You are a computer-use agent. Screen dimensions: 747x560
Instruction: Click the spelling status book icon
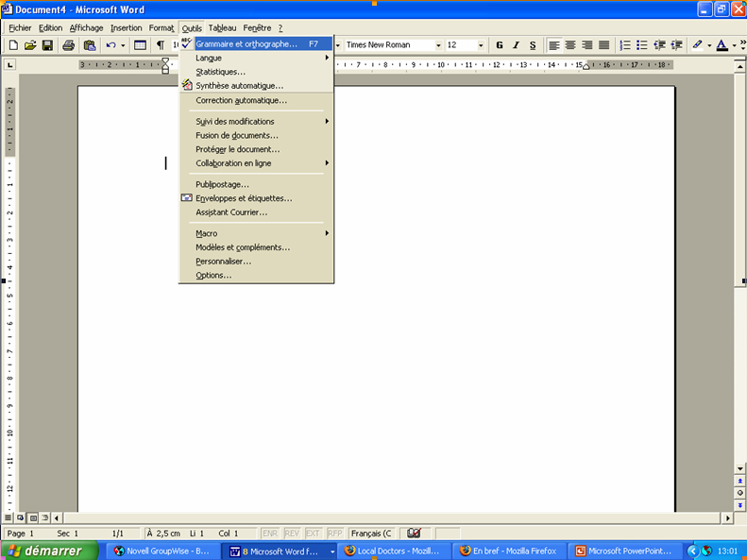(x=413, y=534)
